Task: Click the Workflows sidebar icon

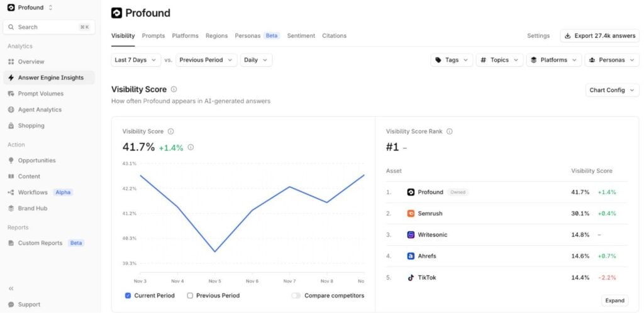Action: [11, 192]
